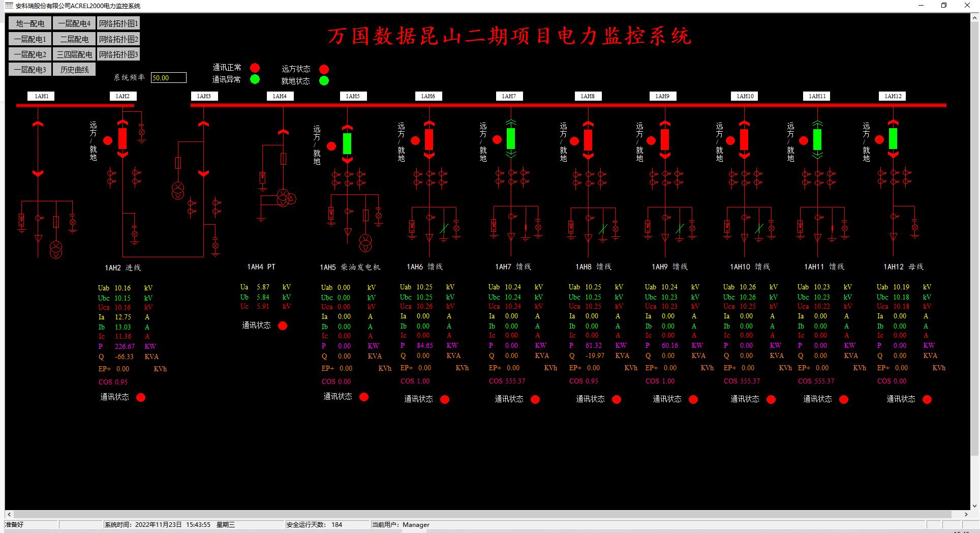Click red 通讯正常 legend indicator
This screenshot has width=980, height=533.
coord(255,68)
